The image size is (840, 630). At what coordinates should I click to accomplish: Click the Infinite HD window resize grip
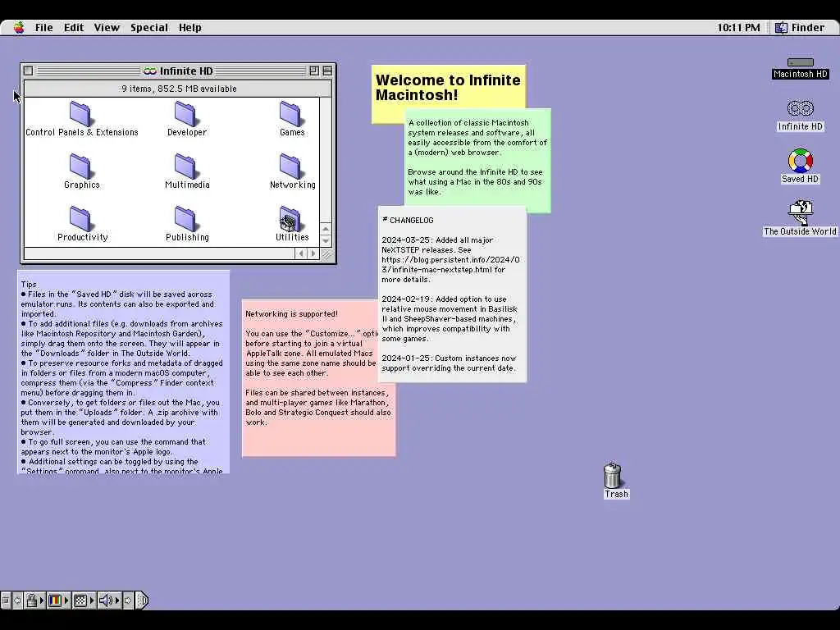coord(326,254)
